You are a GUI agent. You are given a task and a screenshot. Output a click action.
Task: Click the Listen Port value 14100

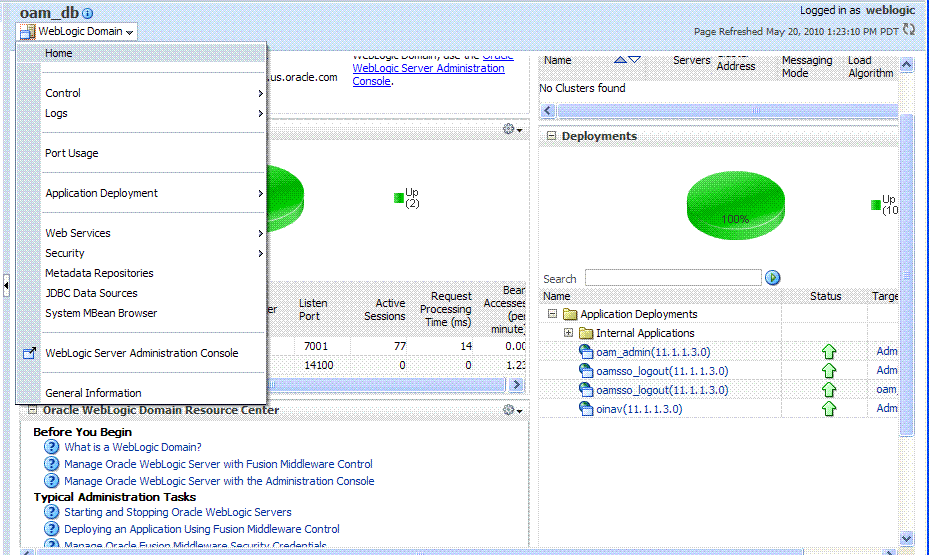[318, 365]
